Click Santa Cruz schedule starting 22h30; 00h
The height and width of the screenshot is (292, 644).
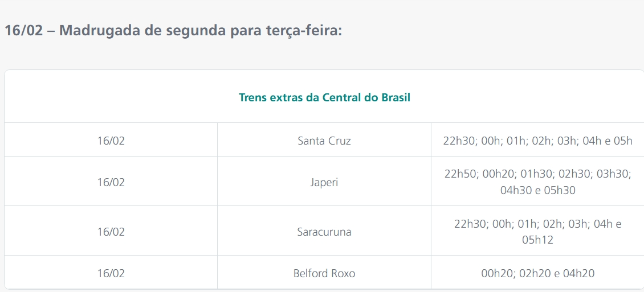pyautogui.click(x=537, y=140)
